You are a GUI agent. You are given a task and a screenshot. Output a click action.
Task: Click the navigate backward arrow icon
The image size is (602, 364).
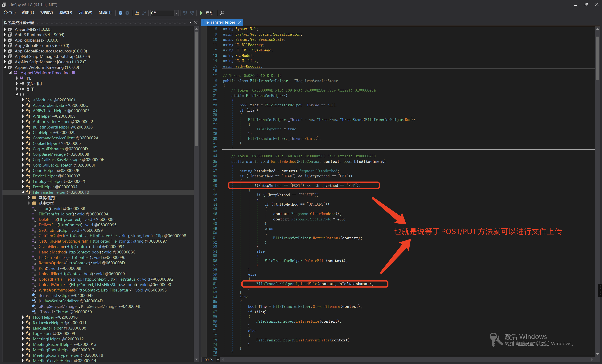pyautogui.click(x=120, y=13)
